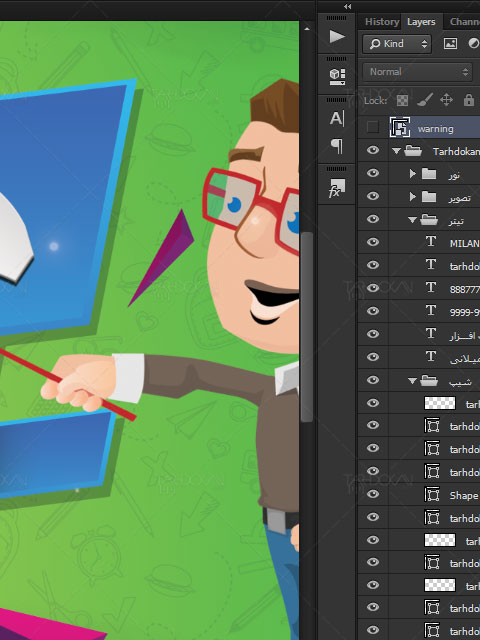Click the تیتر group folder icon
Viewport: 480px width, 640px height.
tap(429, 220)
